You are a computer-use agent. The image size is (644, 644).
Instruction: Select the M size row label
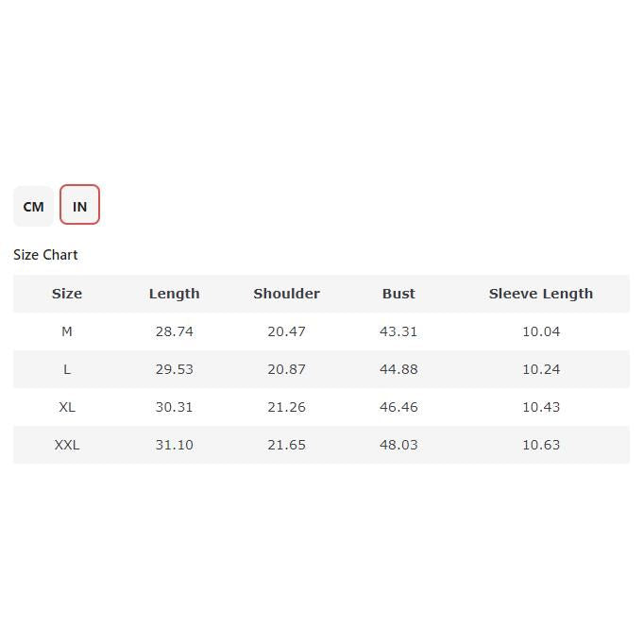tap(67, 331)
